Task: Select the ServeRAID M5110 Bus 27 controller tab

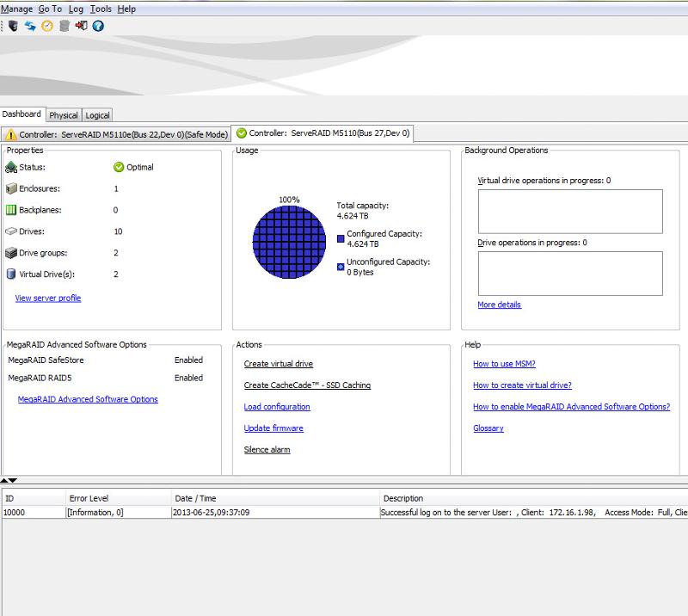Action: point(322,133)
